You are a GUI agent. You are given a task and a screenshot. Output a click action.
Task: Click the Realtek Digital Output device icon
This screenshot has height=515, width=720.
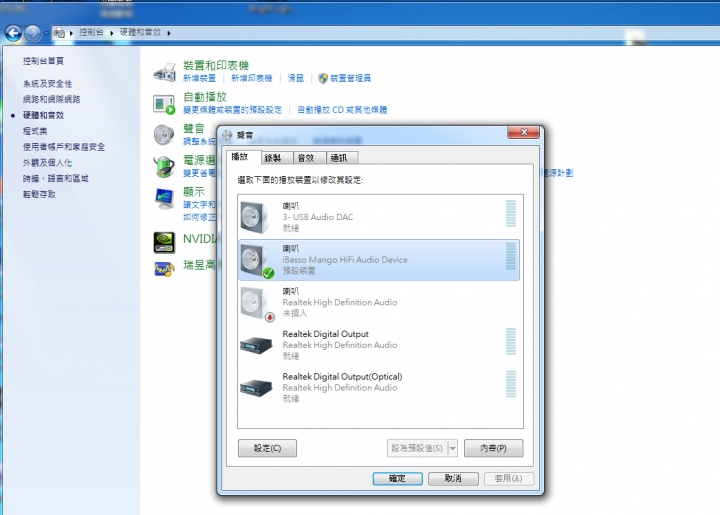click(256, 345)
